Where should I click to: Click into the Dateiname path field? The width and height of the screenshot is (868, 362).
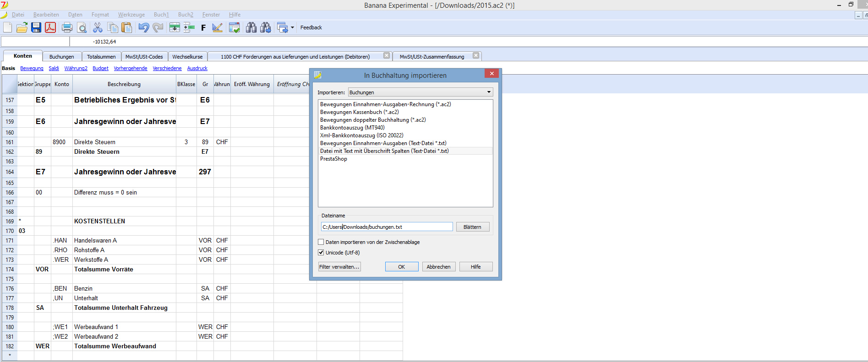387,227
